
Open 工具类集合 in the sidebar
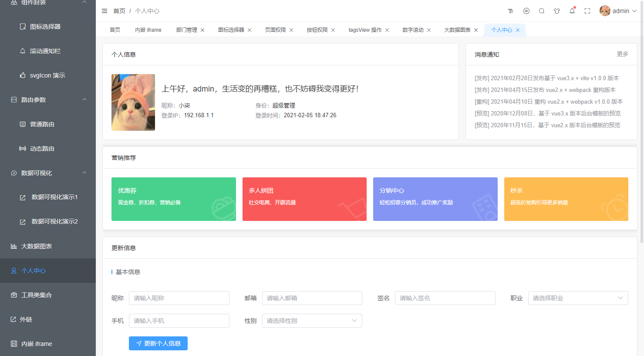[48, 295]
